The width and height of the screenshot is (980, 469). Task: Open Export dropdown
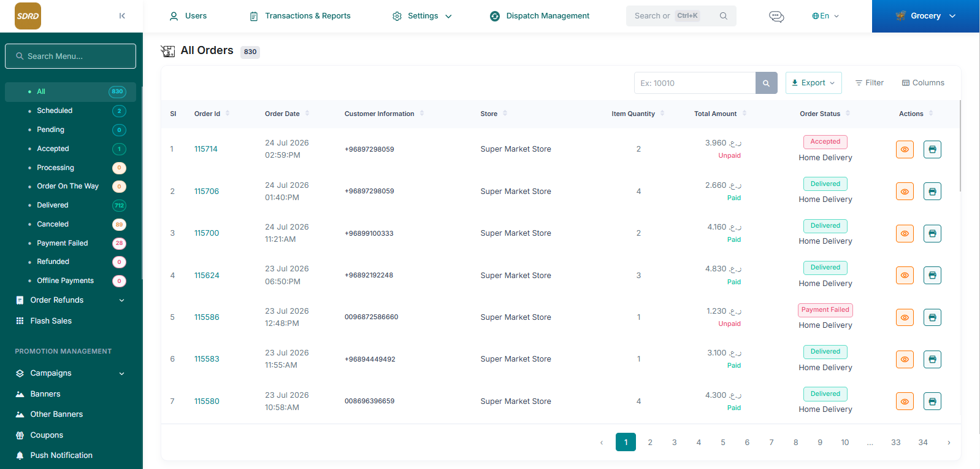[813, 83]
